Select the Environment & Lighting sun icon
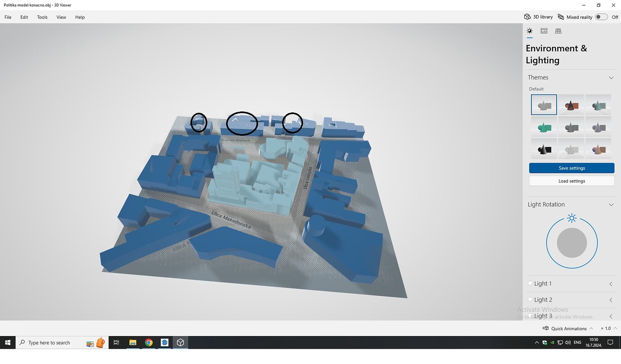Image resolution: width=621 pixels, height=364 pixels. (x=530, y=31)
